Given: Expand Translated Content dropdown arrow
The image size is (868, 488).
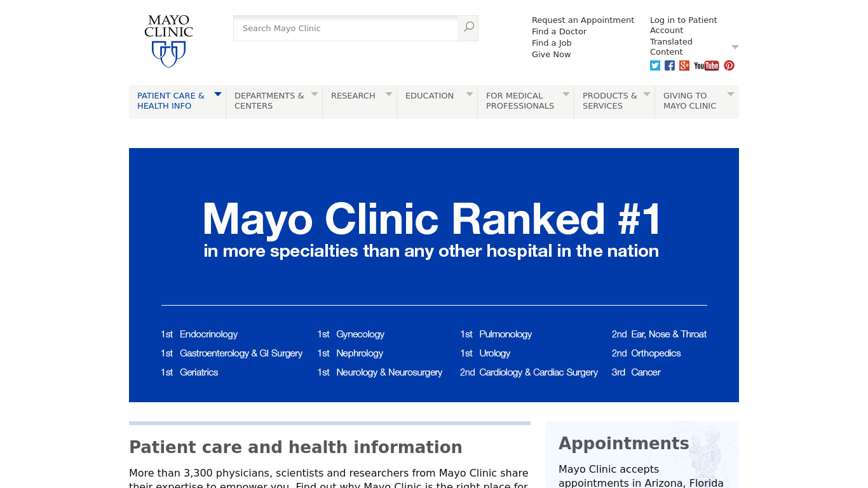Looking at the screenshot, I should point(735,47).
